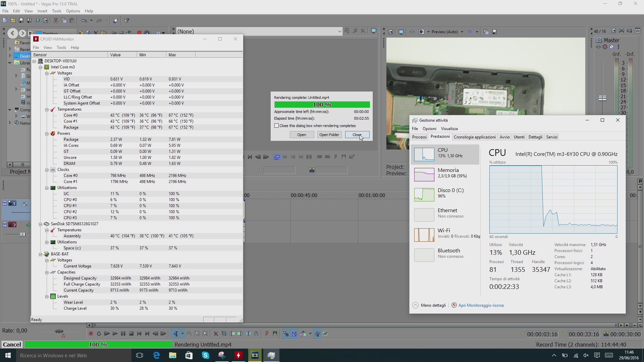The width and height of the screenshot is (644, 362).
Task: Open the (None) preset dropdown
Action: pyautogui.click(x=339, y=32)
